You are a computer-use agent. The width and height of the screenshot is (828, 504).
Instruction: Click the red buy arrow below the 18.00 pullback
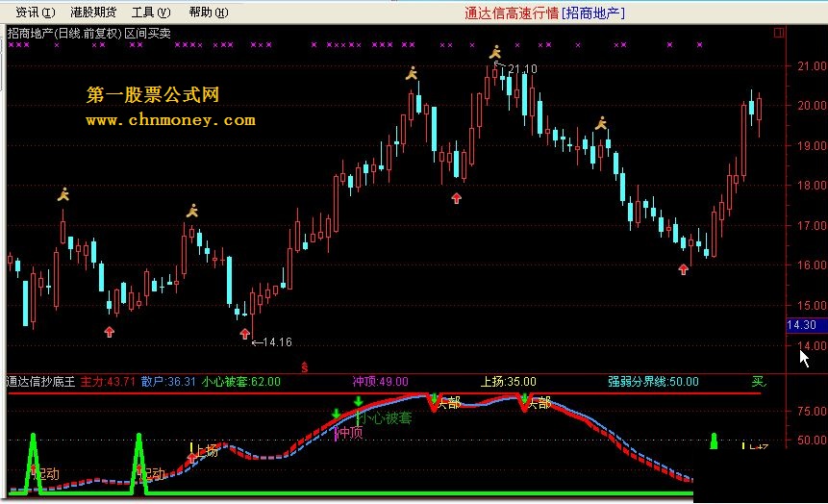(456, 198)
